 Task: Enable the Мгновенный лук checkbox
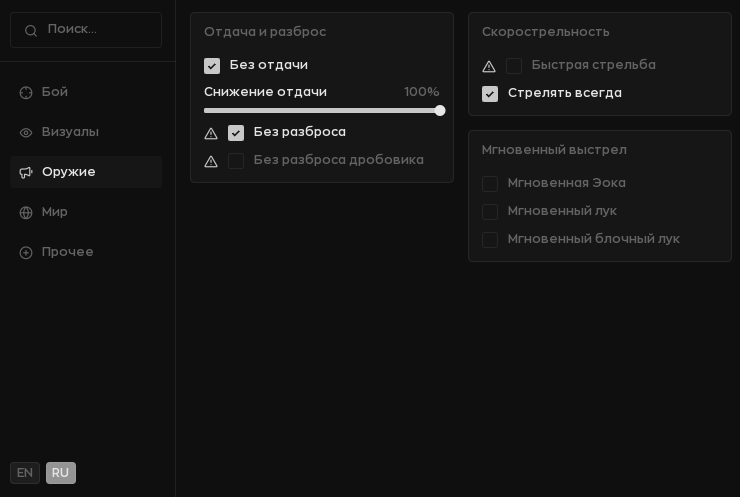[490, 211]
